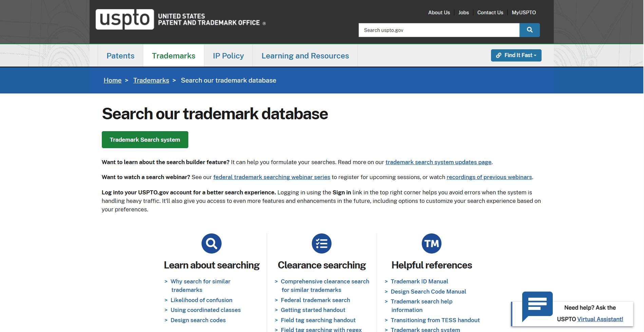
Task: Click the Learn about searching heading
Action: 211,265
